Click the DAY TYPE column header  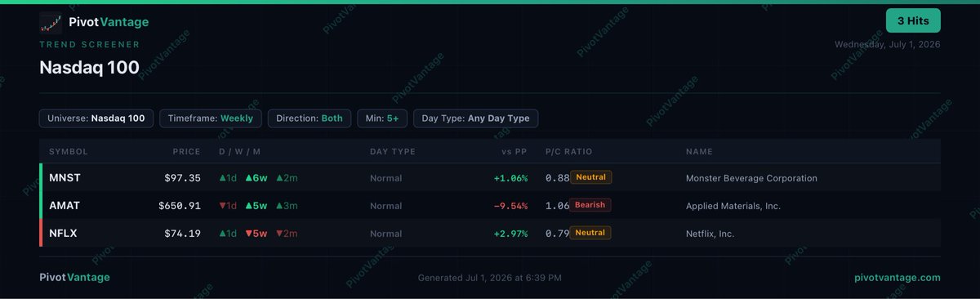point(393,152)
